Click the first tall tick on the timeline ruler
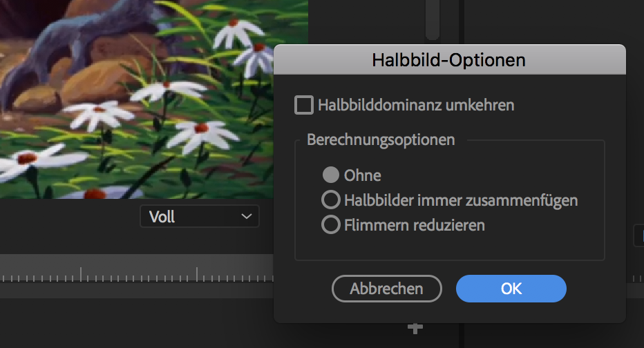This screenshot has height=348, width=644. point(81,273)
